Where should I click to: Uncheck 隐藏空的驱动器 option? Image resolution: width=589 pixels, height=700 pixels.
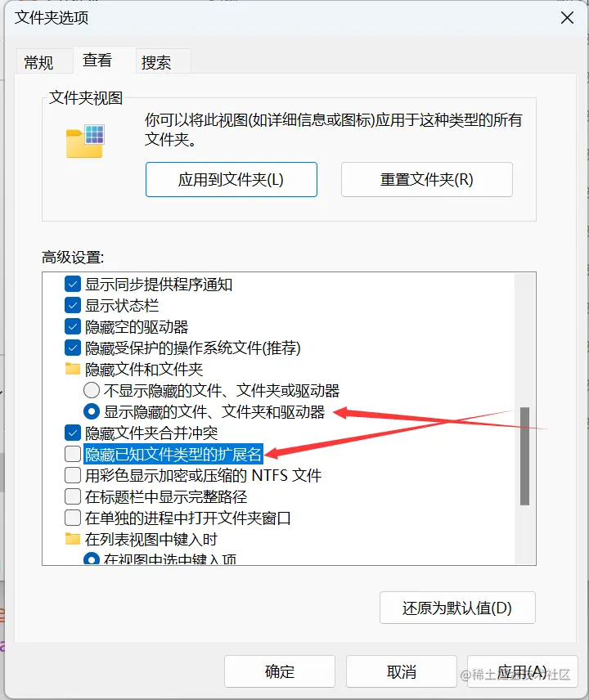[x=72, y=326]
